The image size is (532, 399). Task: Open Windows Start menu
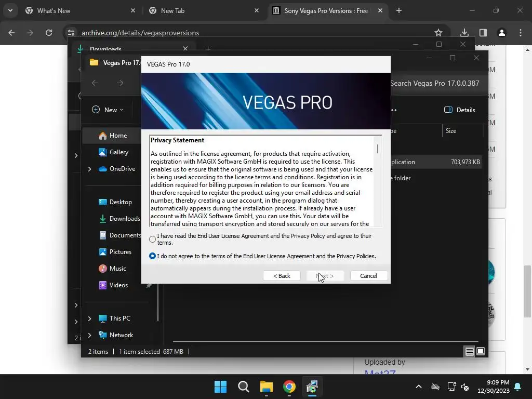[x=220, y=387]
